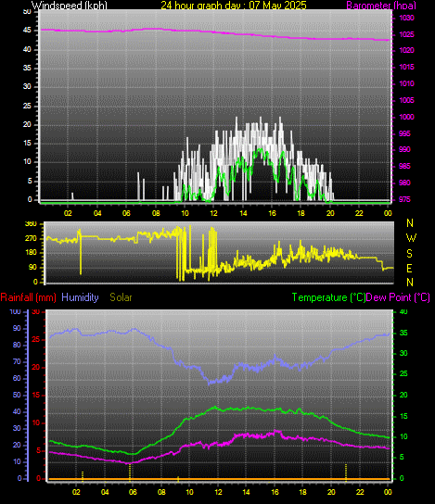This screenshot has height=504, width=435.
Task: Click the 40 temperature scale value
Action: (403, 312)
